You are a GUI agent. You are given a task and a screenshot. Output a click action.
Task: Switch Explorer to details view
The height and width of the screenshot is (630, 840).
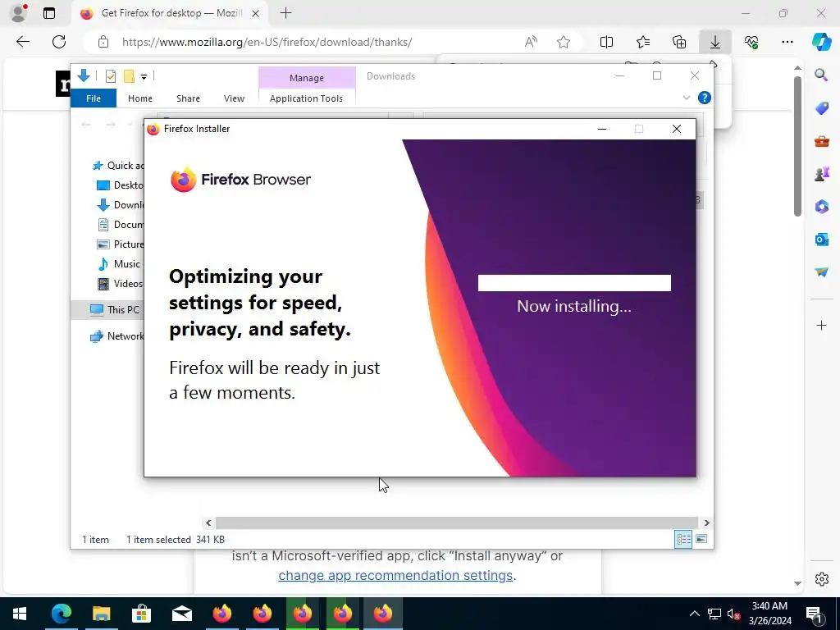click(x=683, y=539)
